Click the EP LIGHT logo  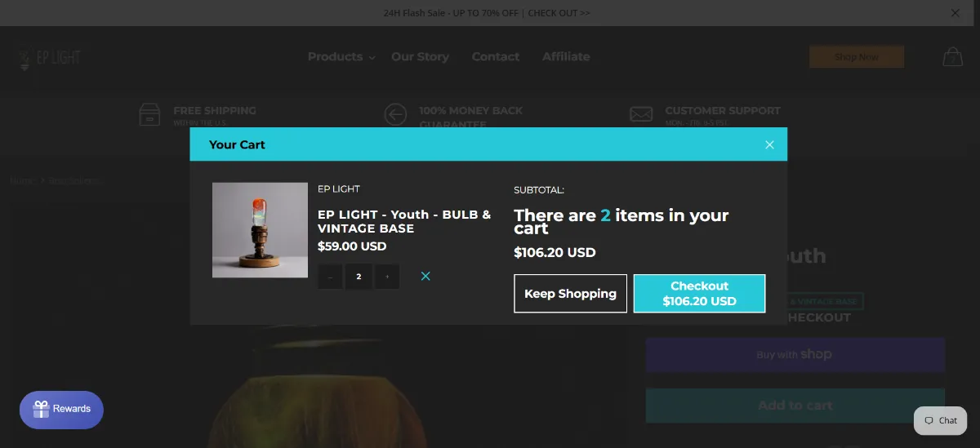pos(50,58)
